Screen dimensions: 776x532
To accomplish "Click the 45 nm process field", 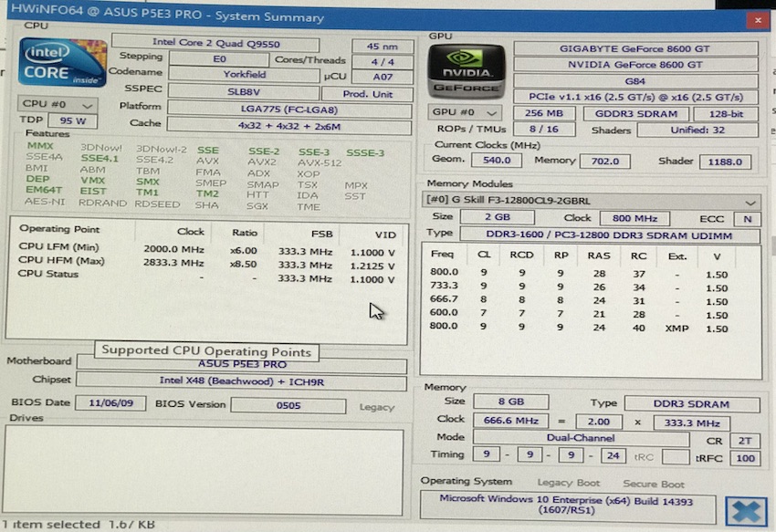I will pos(382,47).
